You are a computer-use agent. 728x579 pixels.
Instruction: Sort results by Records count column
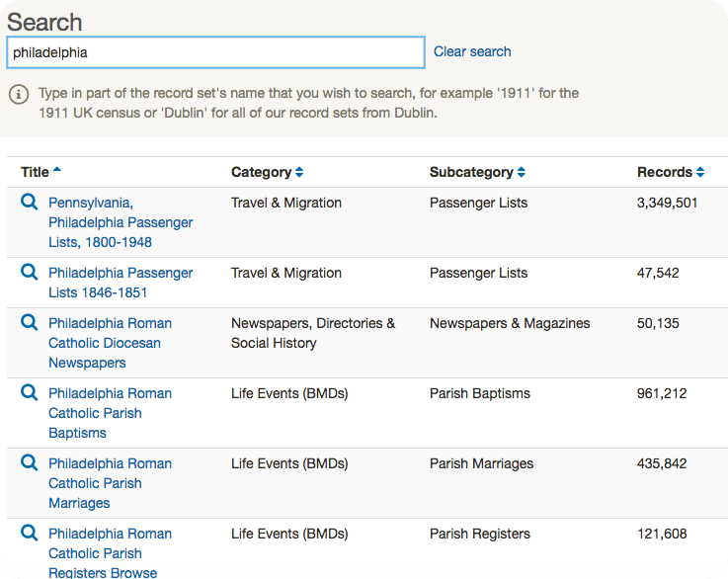pyautogui.click(x=665, y=172)
